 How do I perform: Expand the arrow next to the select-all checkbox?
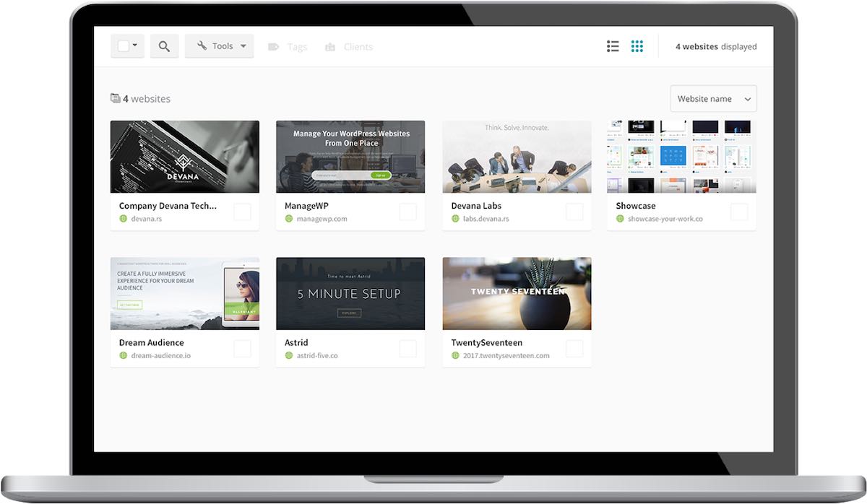[134, 45]
